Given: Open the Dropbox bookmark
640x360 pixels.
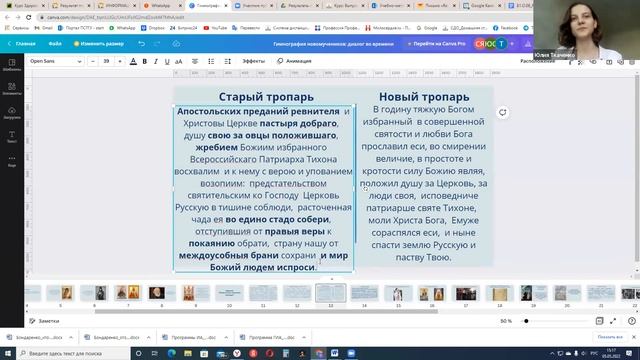Looking at the screenshot, I should click(153, 28).
